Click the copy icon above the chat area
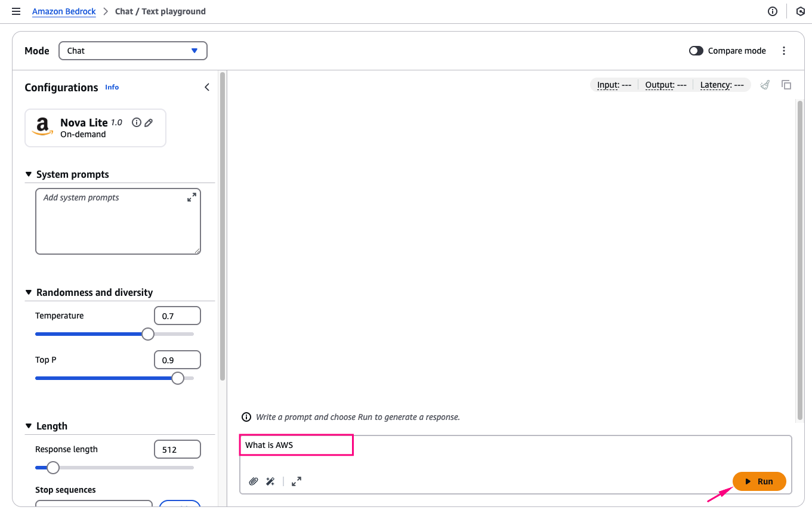The image size is (812, 513). [x=786, y=85]
